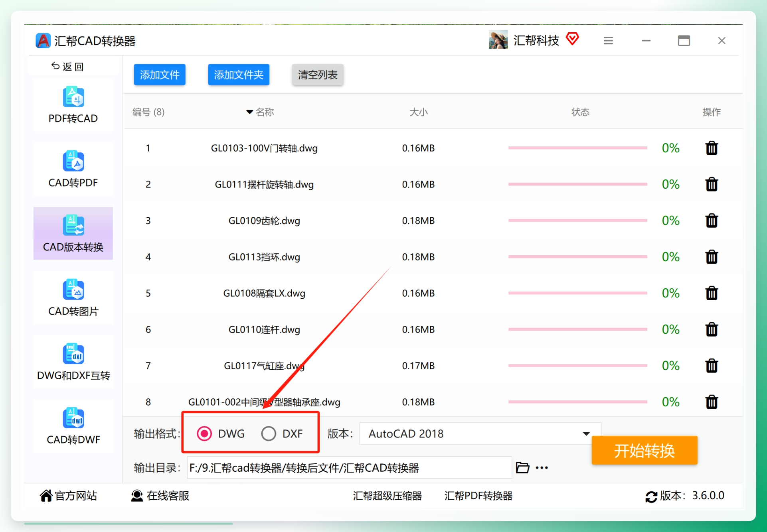Click 清空列表 button
Screen dimensions: 767x532
(318, 75)
